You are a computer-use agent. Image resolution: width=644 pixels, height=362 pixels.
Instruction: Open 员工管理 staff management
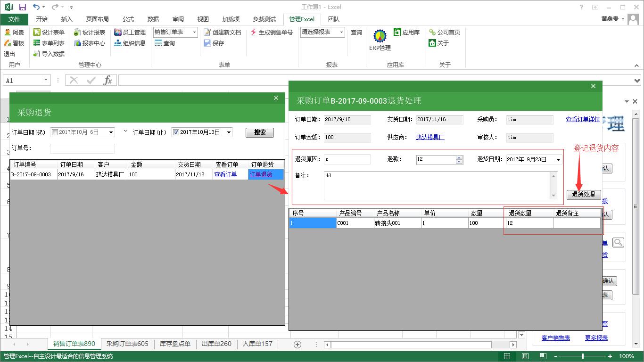130,32
